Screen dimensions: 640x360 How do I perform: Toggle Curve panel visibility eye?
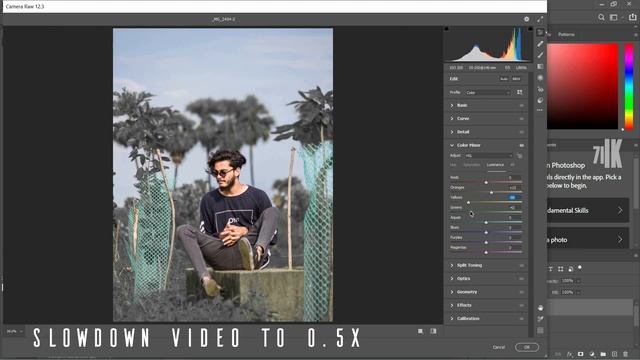[522, 119]
